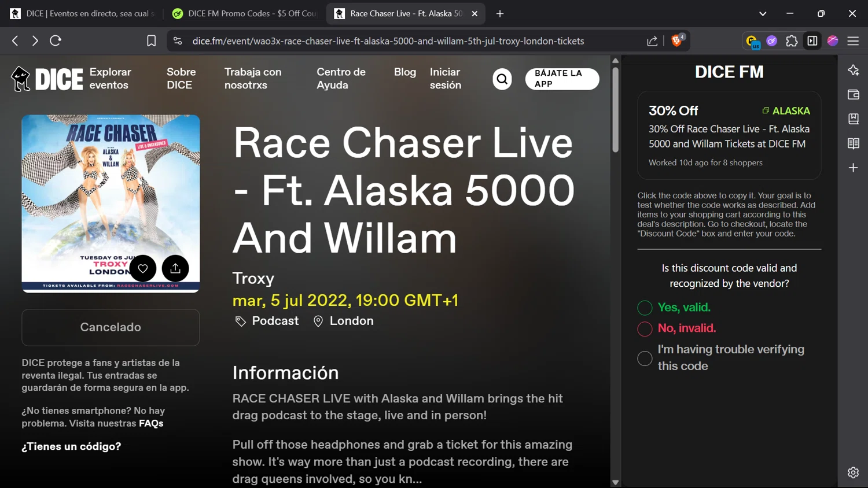This screenshot has width=868, height=488.
Task: Open the Bookmarks icon in the sidebar
Action: (x=853, y=119)
